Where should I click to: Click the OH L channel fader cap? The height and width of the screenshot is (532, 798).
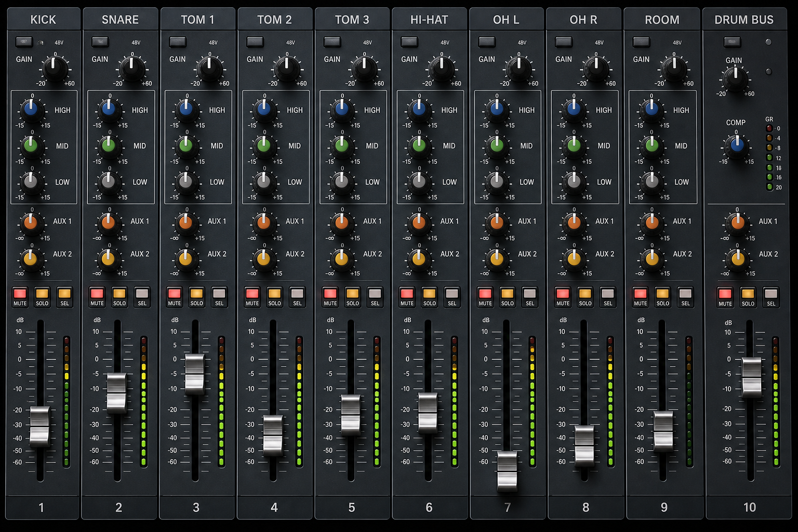(507, 471)
